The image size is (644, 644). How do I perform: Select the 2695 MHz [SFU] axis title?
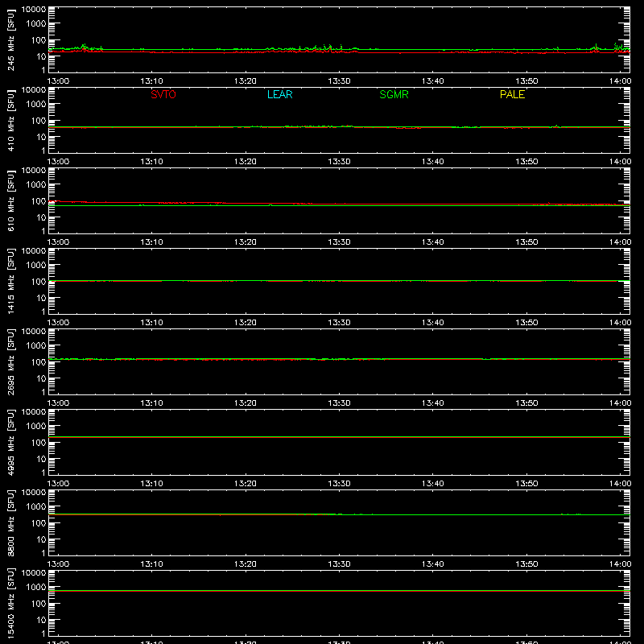click(10, 361)
